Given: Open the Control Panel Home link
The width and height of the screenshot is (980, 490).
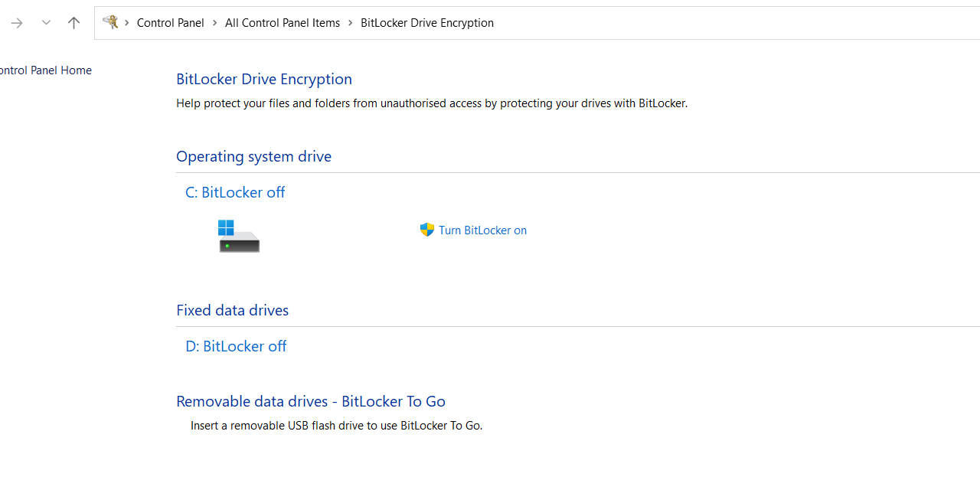Looking at the screenshot, I should (x=46, y=70).
